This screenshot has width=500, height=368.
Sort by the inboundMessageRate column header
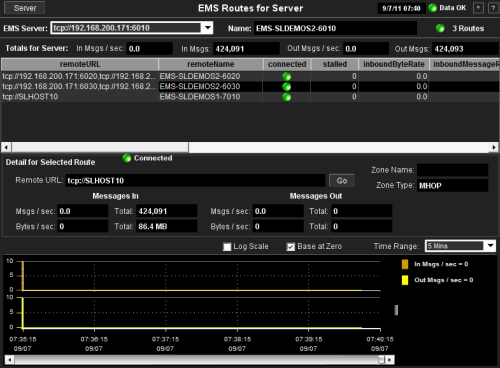tap(465, 64)
